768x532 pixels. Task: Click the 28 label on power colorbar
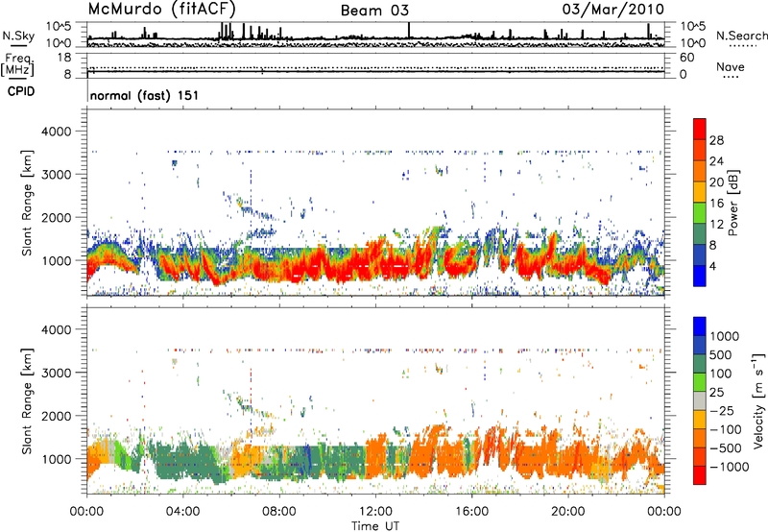716,140
